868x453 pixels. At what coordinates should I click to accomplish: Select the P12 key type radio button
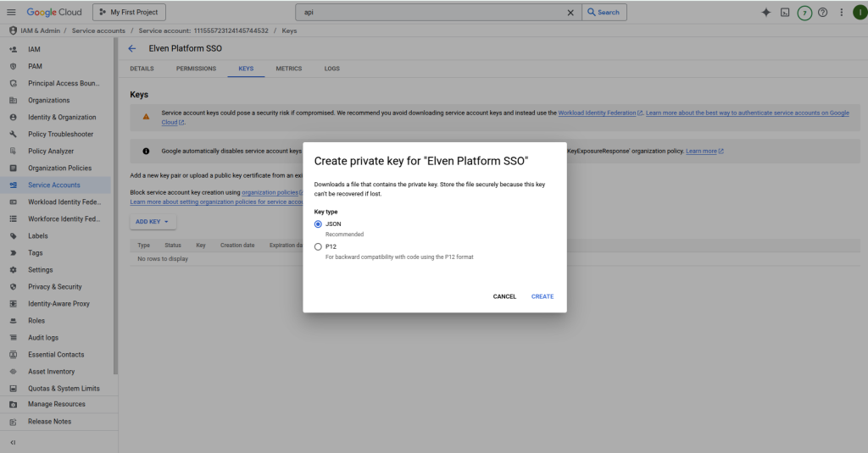click(x=318, y=247)
